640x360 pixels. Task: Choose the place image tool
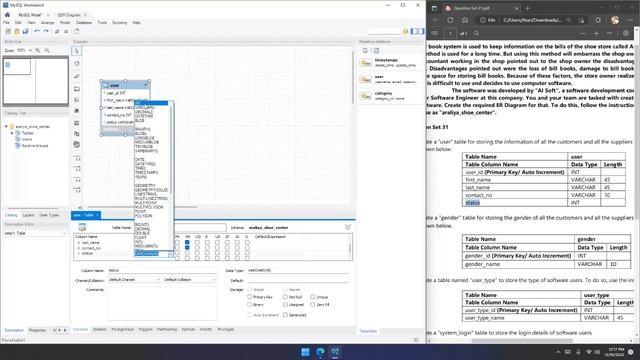coord(77,111)
